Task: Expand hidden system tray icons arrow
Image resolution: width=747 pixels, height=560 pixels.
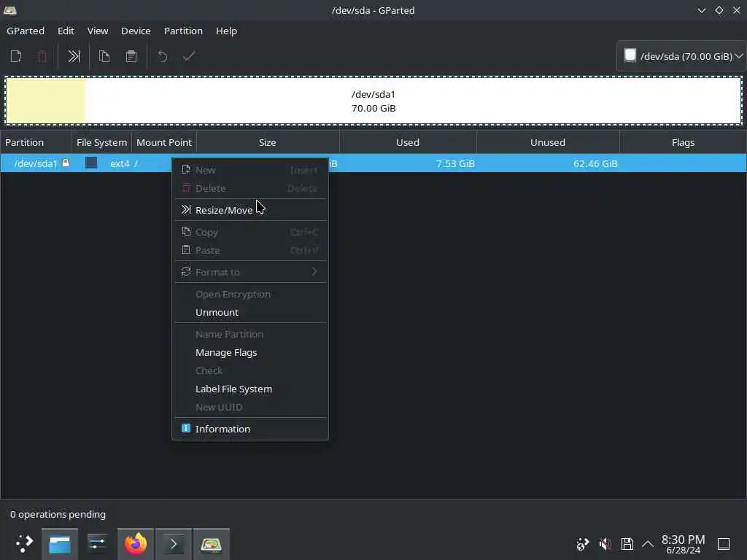Action: (x=648, y=544)
